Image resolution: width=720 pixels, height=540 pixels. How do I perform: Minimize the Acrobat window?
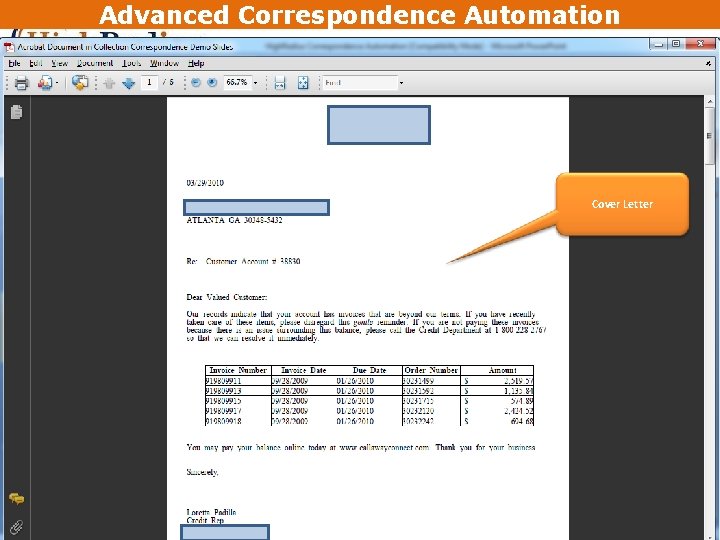pos(659,44)
